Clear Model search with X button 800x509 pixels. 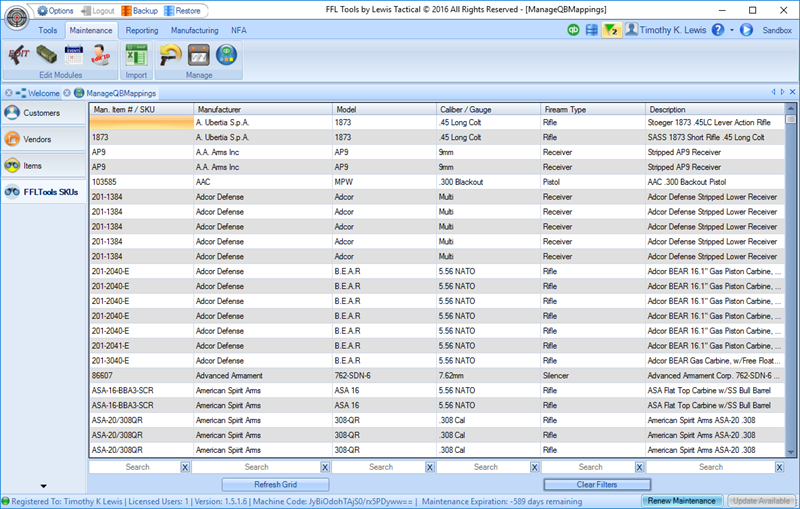(x=430, y=467)
